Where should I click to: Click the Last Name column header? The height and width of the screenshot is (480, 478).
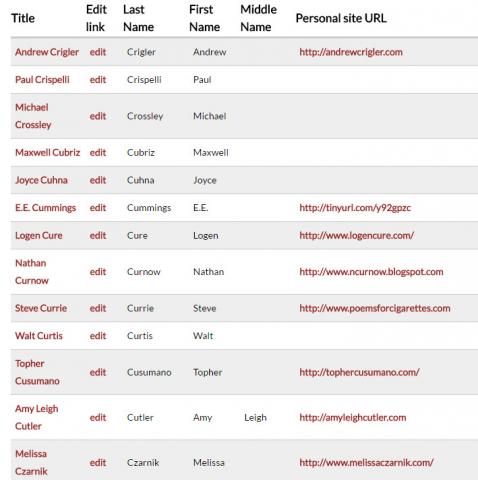coord(138,18)
